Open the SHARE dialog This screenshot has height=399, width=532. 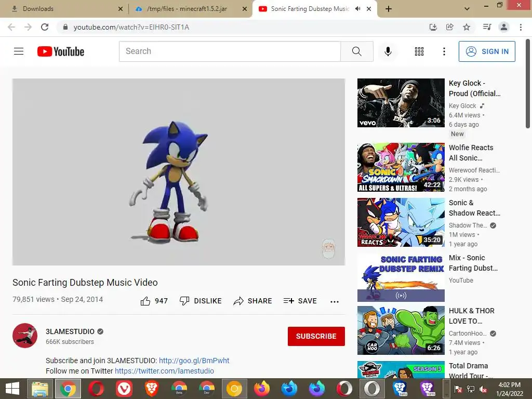[252, 301]
